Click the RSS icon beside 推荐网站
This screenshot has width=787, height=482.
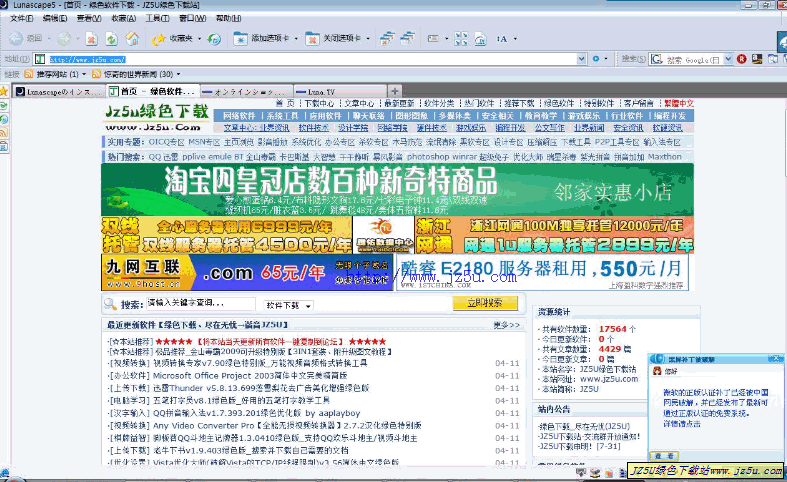[29, 74]
